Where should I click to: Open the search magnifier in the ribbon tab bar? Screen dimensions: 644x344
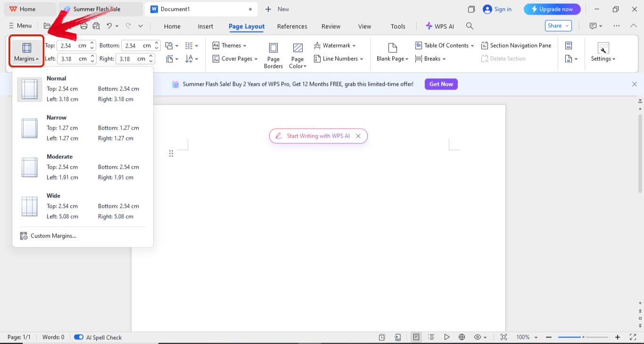point(470,26)
